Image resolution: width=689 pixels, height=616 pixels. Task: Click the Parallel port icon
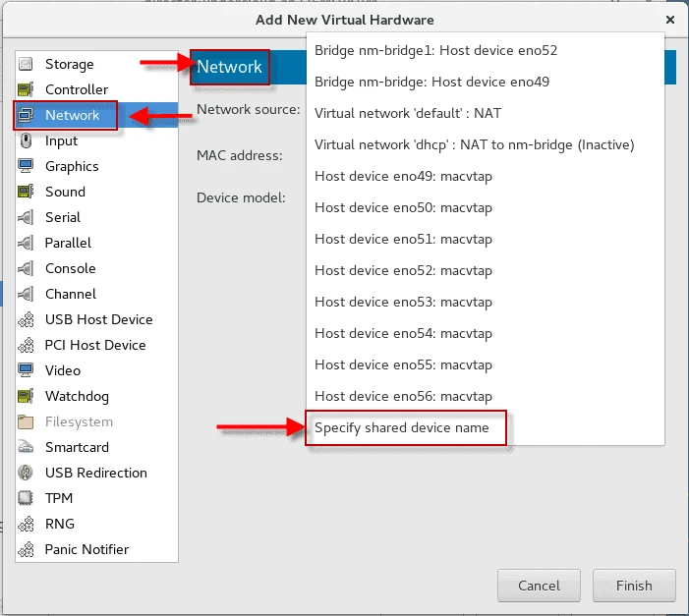pyautogui.click(x=26, y=243)
